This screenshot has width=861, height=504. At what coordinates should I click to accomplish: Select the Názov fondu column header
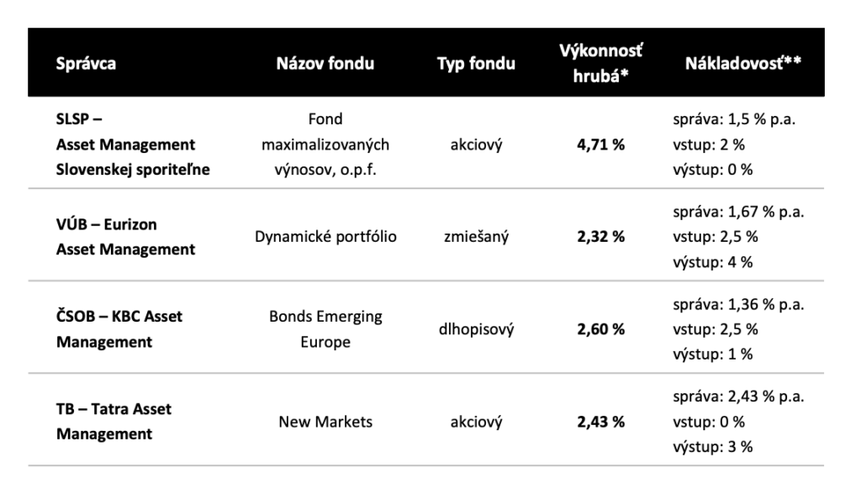click(325, 64)
